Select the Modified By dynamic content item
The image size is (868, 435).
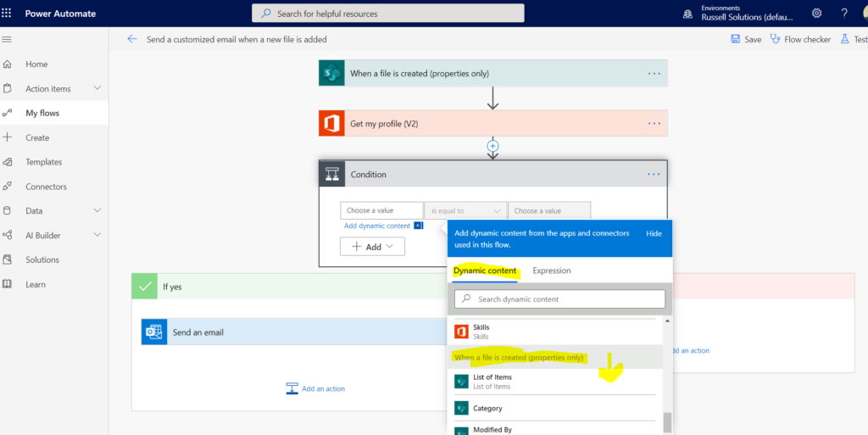554,430
